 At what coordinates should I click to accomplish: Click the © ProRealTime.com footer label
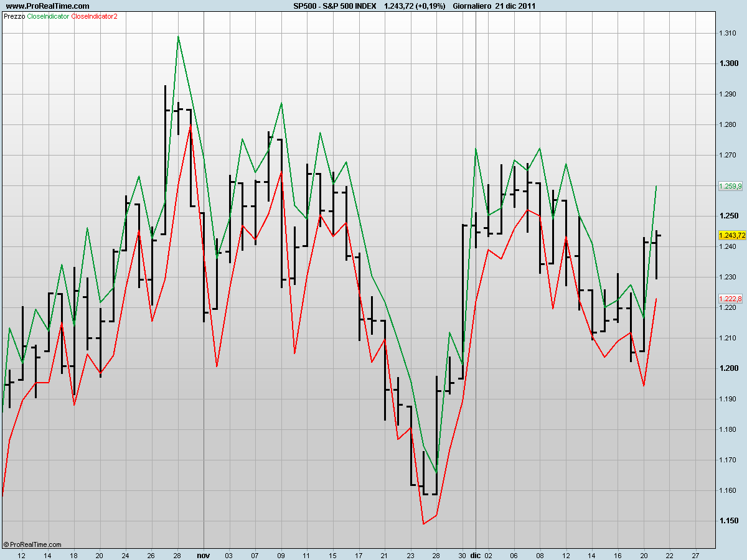click(32, 544)
